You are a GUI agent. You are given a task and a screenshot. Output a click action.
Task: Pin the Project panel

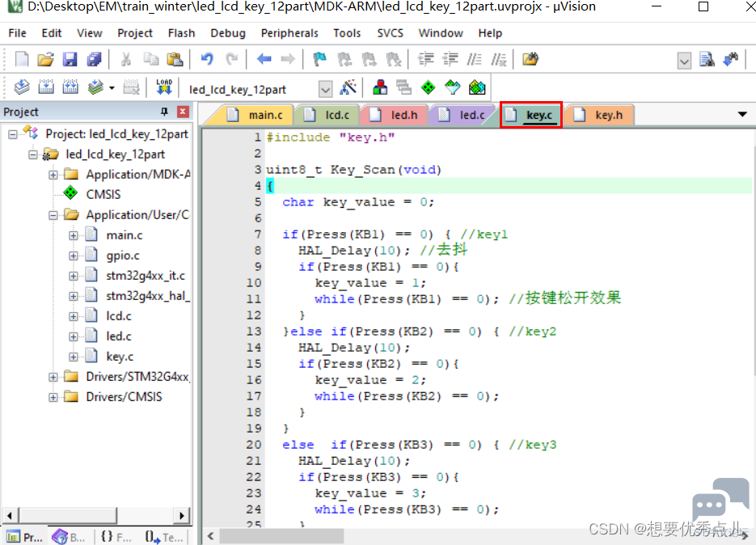point(164,112)
